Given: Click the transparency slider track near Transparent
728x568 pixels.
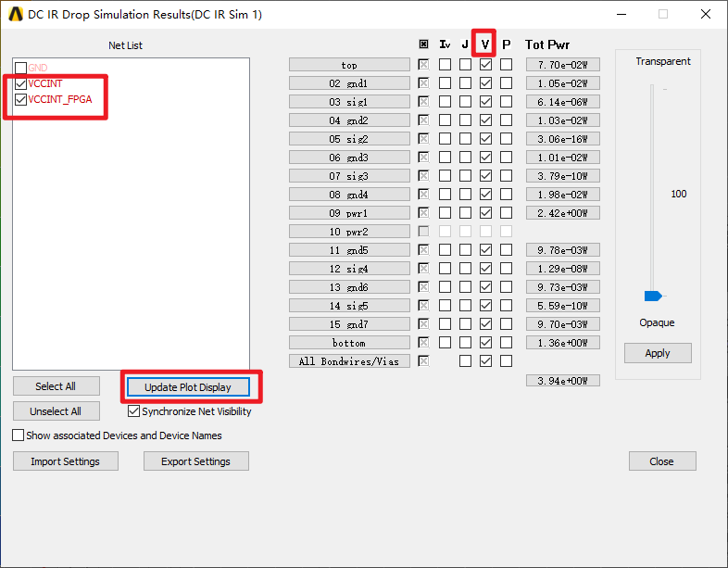Looking at the screenshot, I should (652, 91).
